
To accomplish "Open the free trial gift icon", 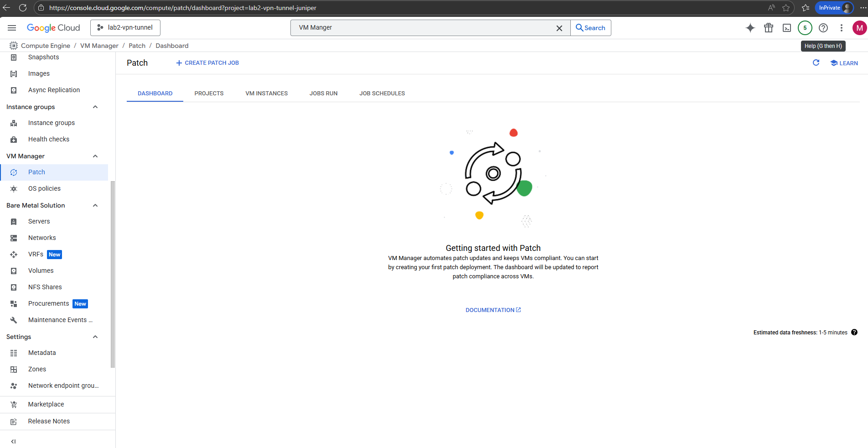I will pyautogui.click(x=769, y=28).
